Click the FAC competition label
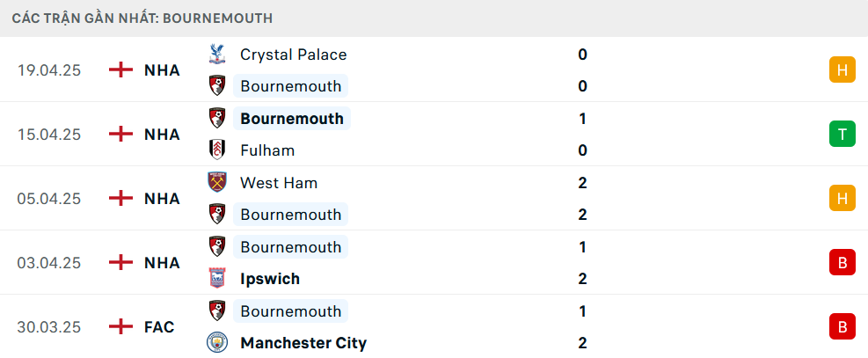The width and height of the screenshot is (868, 358). [159, 327]
